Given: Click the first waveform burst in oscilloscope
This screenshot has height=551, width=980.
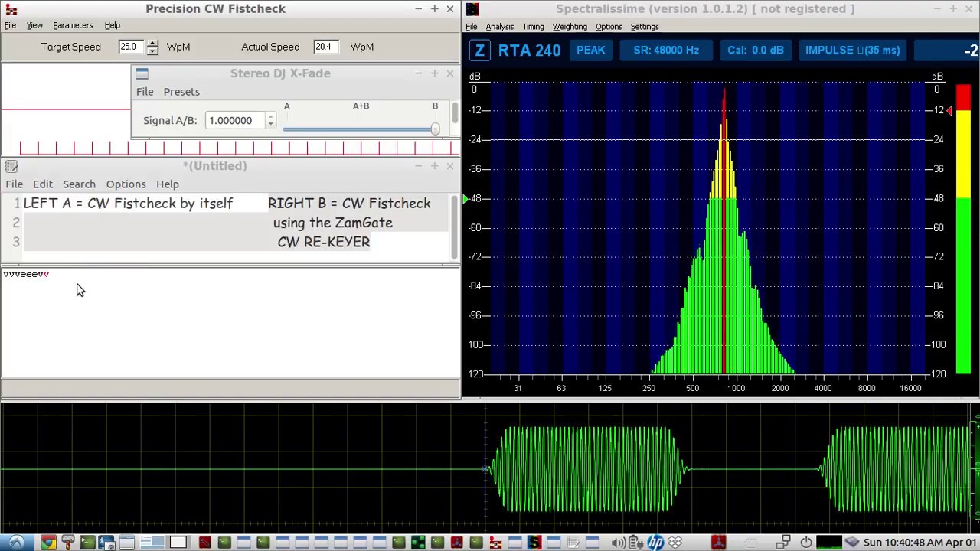Looking at the screenshot, I should tap(588, 469).
